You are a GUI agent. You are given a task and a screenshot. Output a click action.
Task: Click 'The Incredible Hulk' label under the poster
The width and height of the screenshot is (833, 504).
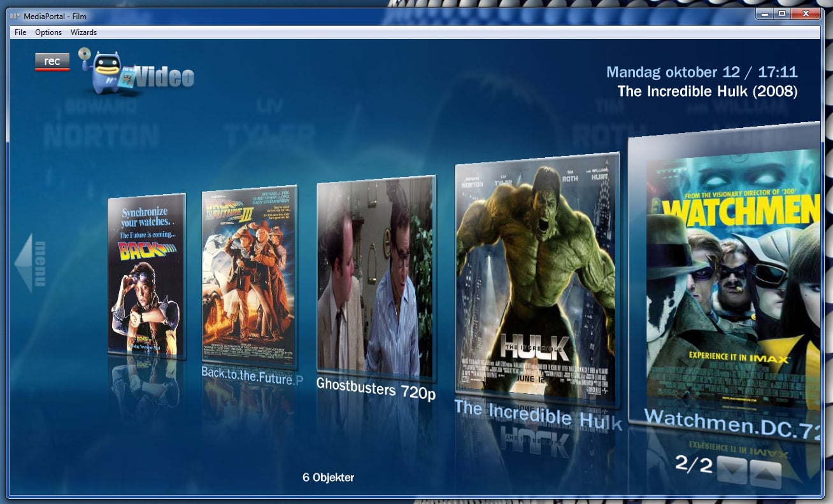(x=538, y=414)
